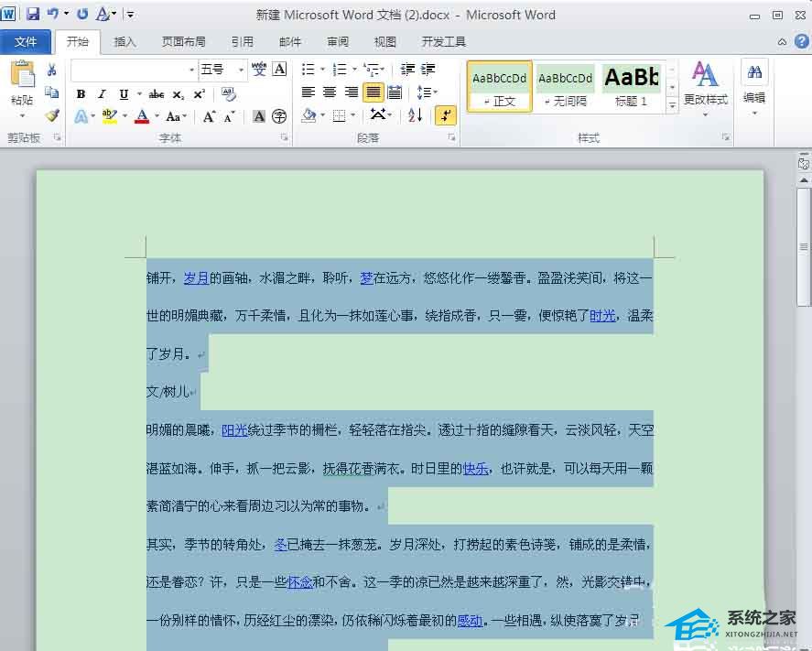The height and width of the screenshot is (651, 812).
Task: Switch to the 开发工具 Developer tab
Action: (443, 42)
